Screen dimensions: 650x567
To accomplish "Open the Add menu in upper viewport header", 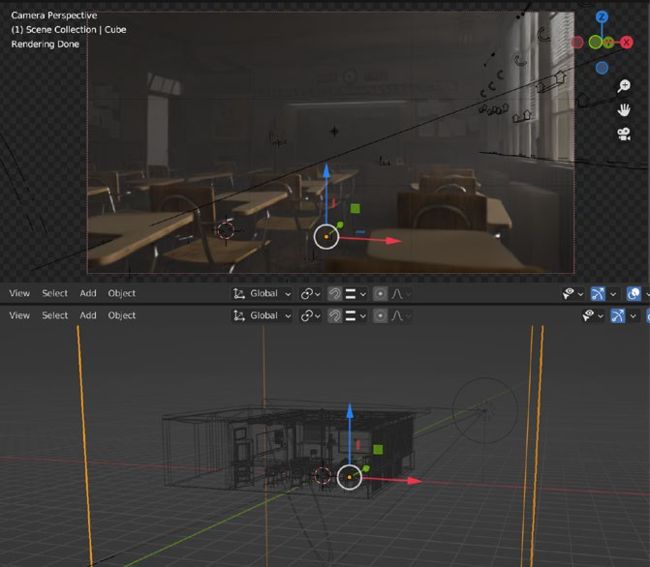I will click(88, 294).
